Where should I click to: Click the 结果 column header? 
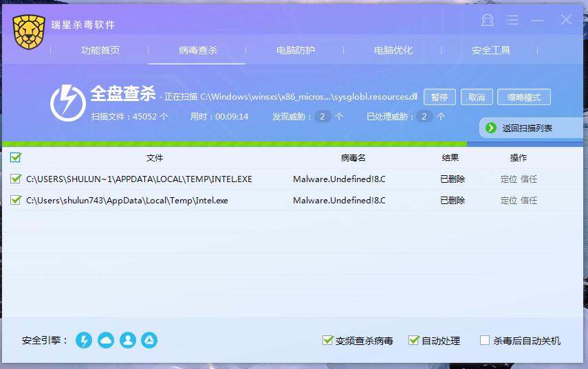pos(450,158)
